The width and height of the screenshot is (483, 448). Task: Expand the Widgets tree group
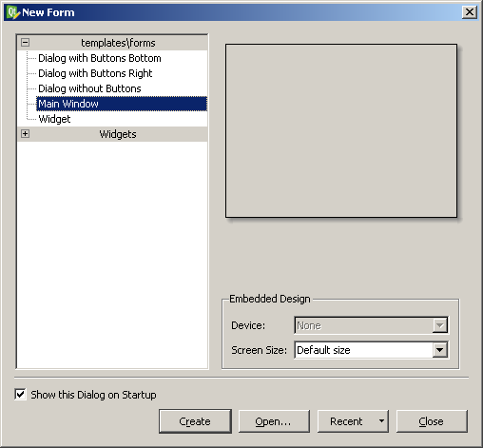pos(25,134)
